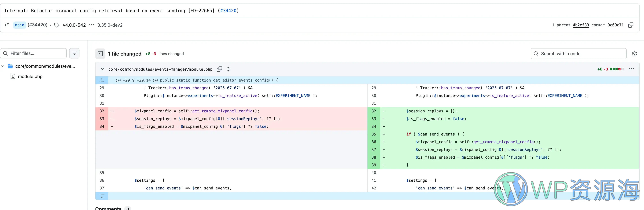Collapse the core/common/modules folder tree
The image size is (644, 210).
click(x=3, y=66)
